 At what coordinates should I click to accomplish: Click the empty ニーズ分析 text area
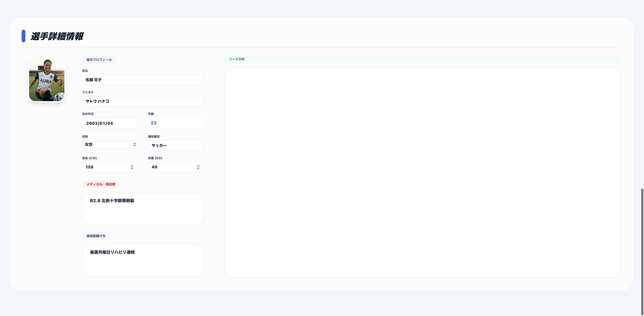[x=422, y=173]
